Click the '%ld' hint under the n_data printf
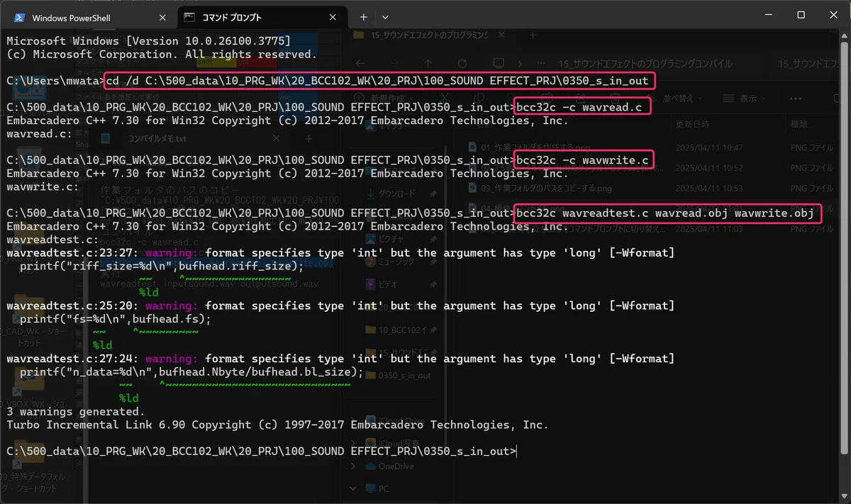This screenshot has width=851, height=504. (x=129, y=398)
